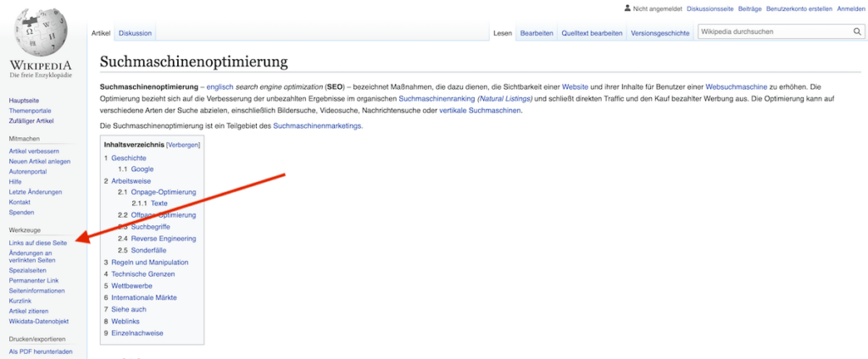
Task: Click Neuen Artikel anlegen
Action: (x=39, y=162)
